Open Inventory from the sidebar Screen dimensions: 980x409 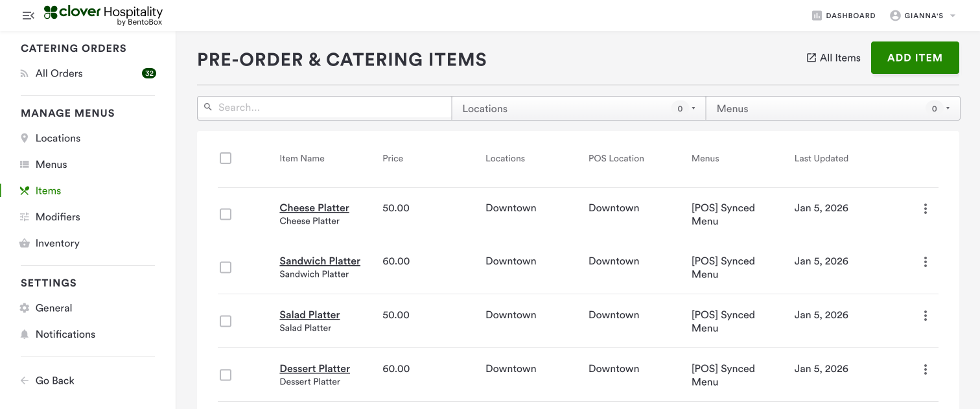(57, 243)
